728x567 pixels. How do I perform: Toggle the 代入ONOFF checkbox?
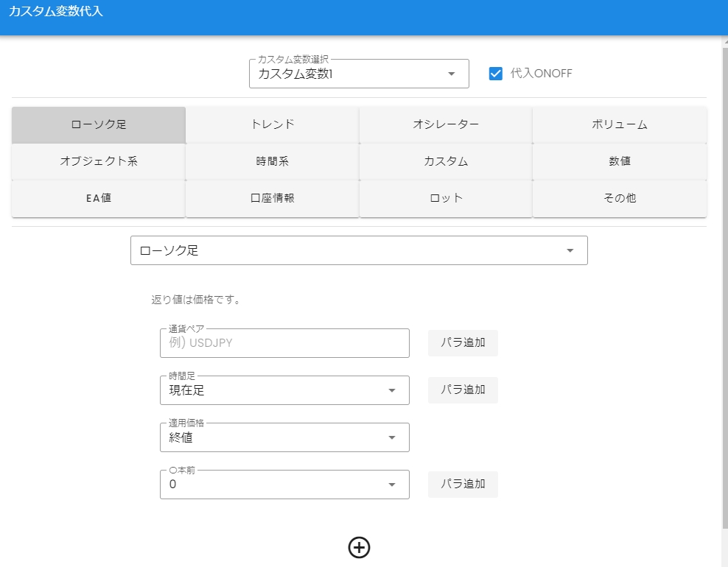495,74
